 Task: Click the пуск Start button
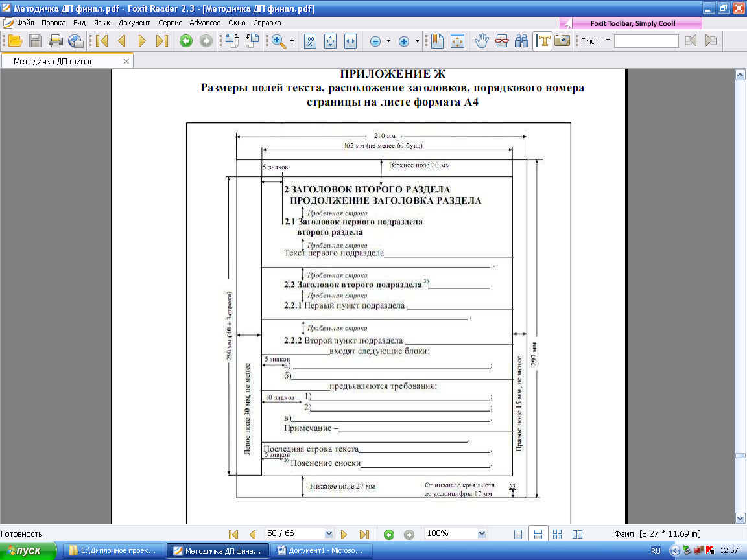pos(28,550)
